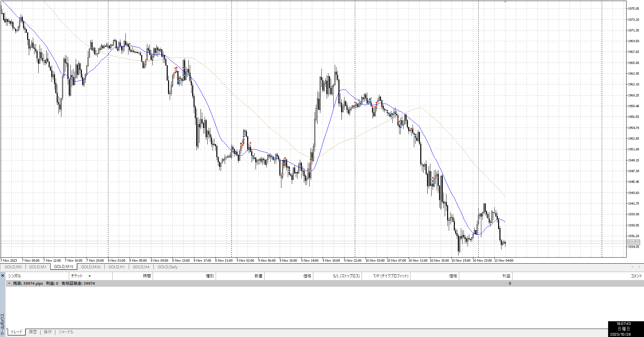Click the S/L (ストップロス) column header
644x337 pixels.
point(346,276)
